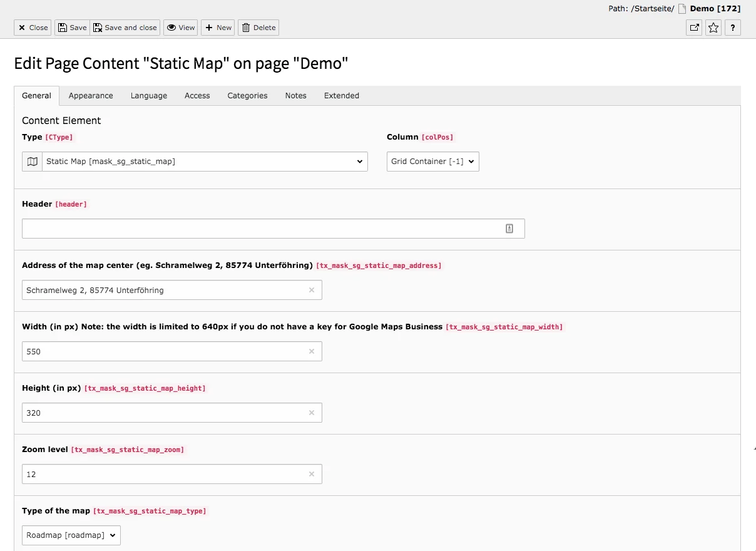The width and height of the screenshot is (756, 551).
Task: Clear the Height field value
Action: [x=311, y=413]
